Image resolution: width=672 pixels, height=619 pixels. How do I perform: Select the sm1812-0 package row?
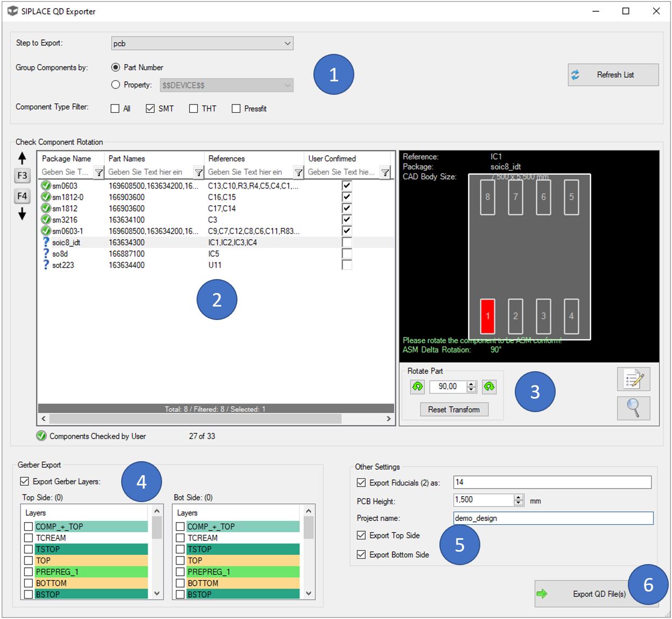coord(215,197)
